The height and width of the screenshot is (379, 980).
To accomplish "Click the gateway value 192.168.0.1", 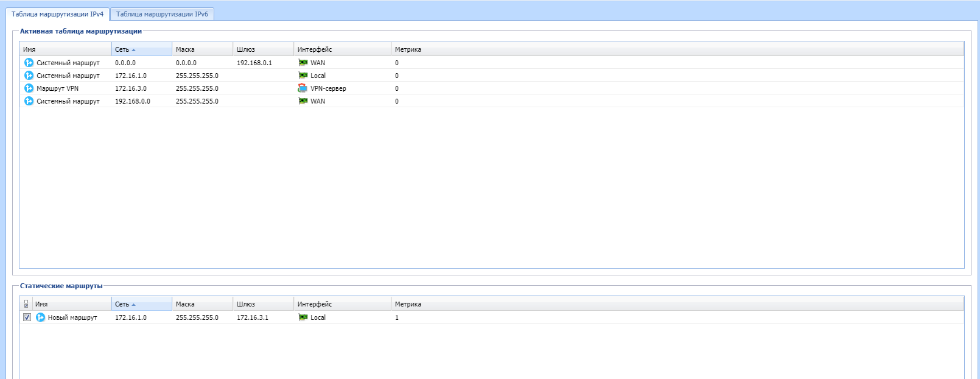I will (254, 63).
